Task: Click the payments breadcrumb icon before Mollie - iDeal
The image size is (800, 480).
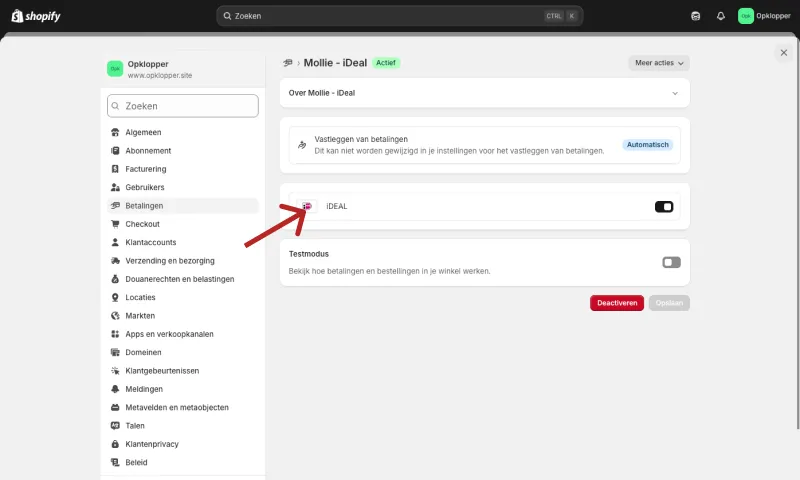Action: point(288,63)
